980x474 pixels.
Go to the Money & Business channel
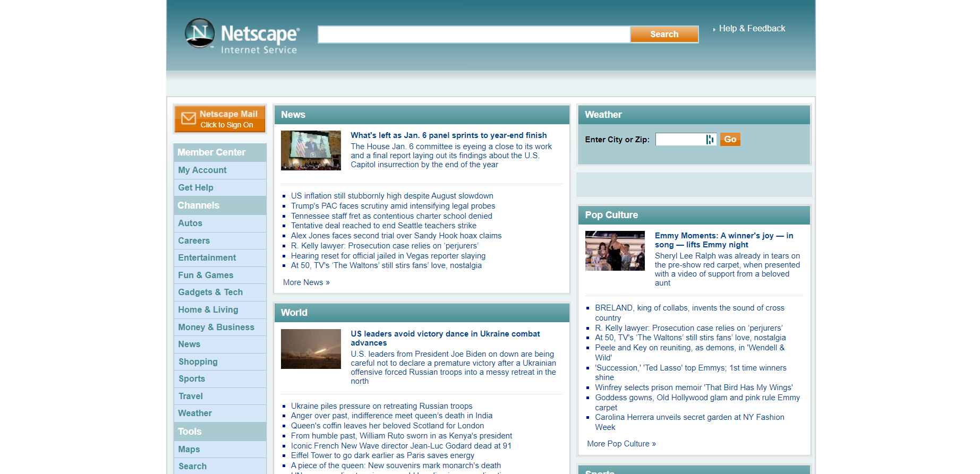click(x=216, y=328)
